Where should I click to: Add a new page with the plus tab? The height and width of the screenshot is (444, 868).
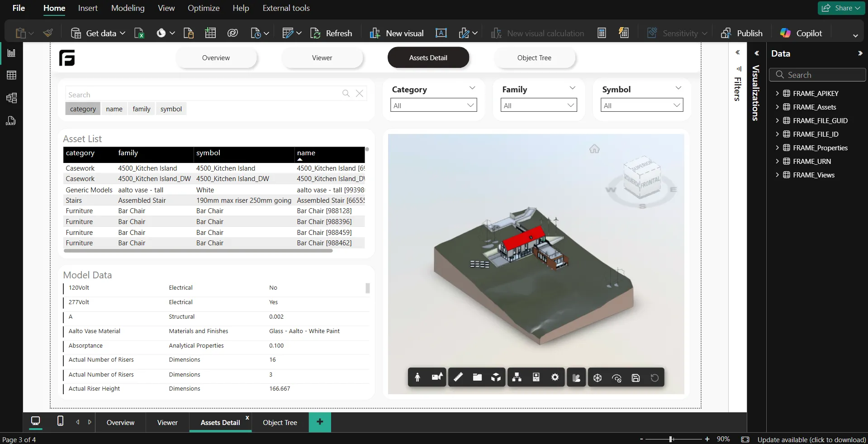320,422
